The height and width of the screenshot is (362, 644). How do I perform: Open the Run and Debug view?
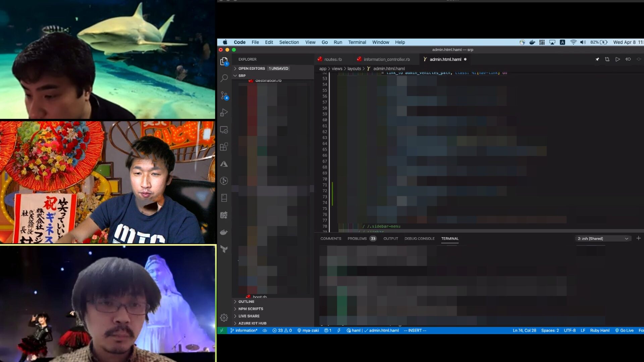224,113
